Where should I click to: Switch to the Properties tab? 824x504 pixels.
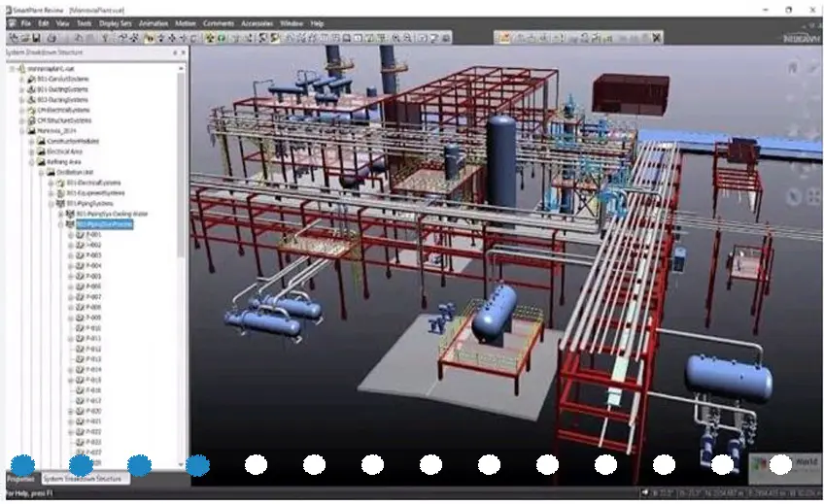[21, 479]
